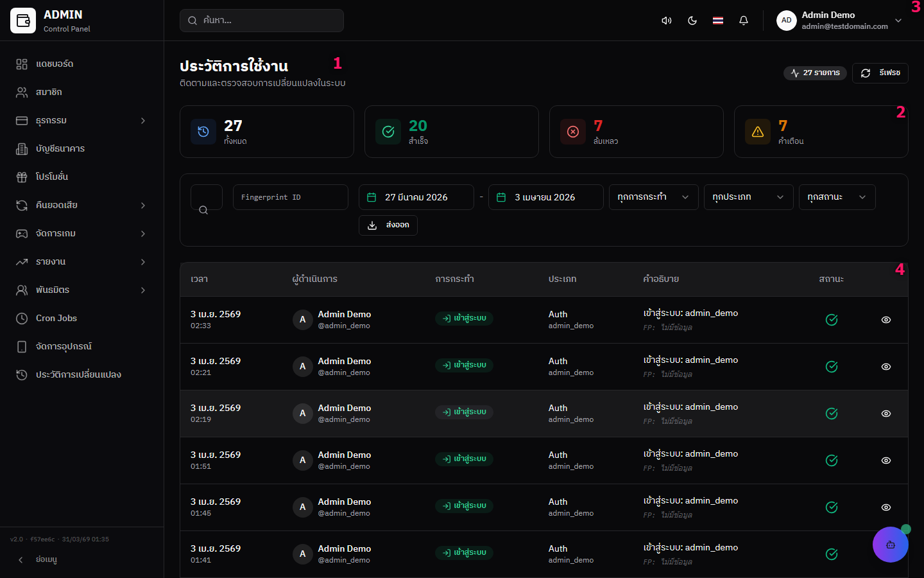This screenshot has width=924, height=578.
Task: Open the ทุกสถานะ status filter dropdown
Action: (836, 197)
